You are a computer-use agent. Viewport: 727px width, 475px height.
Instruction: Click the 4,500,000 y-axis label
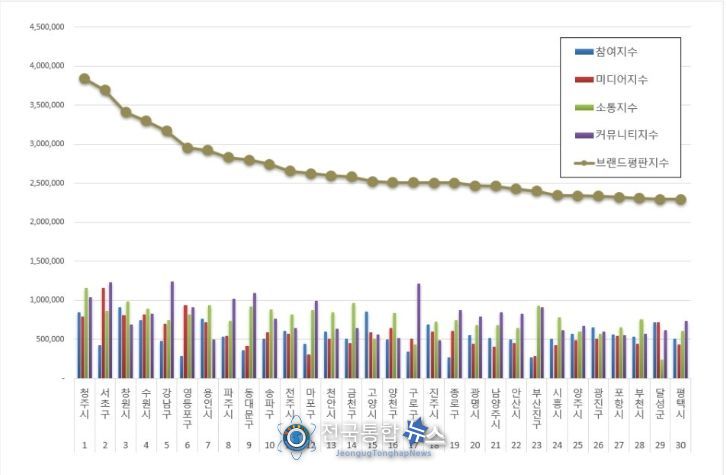coord(43,26)
